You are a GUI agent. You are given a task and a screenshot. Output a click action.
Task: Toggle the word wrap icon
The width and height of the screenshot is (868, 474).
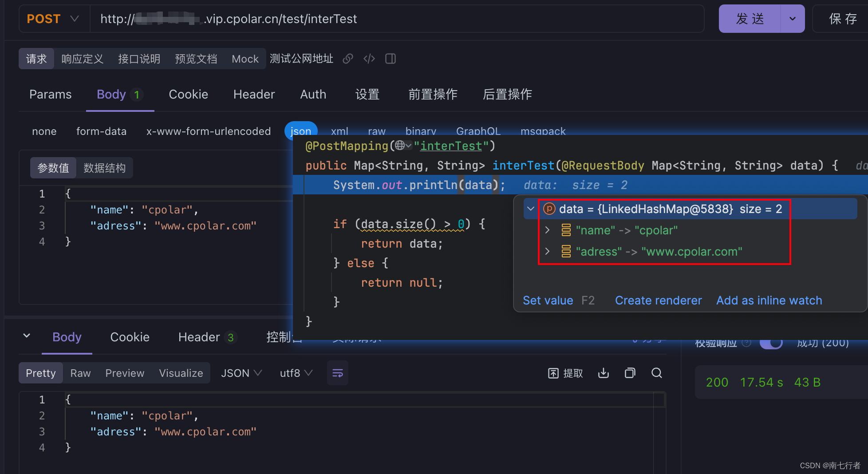337,373
